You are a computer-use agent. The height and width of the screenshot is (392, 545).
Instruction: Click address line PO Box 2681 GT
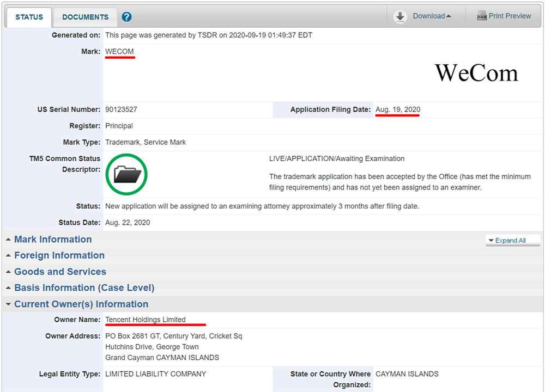pyautogui.click(x=173, y=336)
